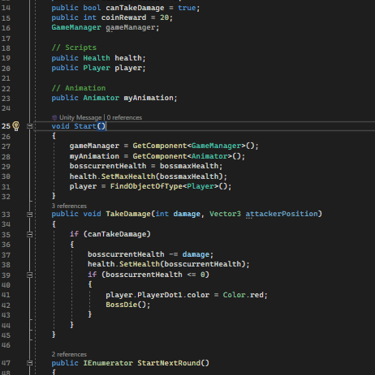Click the 'attackerPosition' parameter on line 33
Screen dimensions: 375x375
click(282, 214)
